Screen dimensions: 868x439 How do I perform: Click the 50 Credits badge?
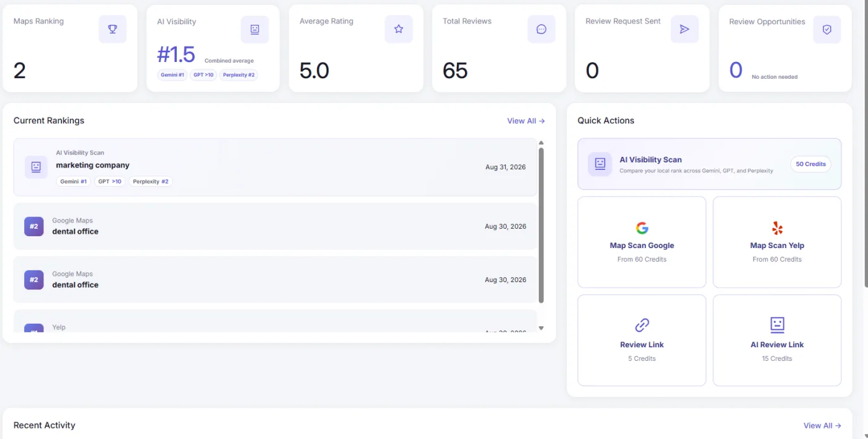[x=810, y=164]
